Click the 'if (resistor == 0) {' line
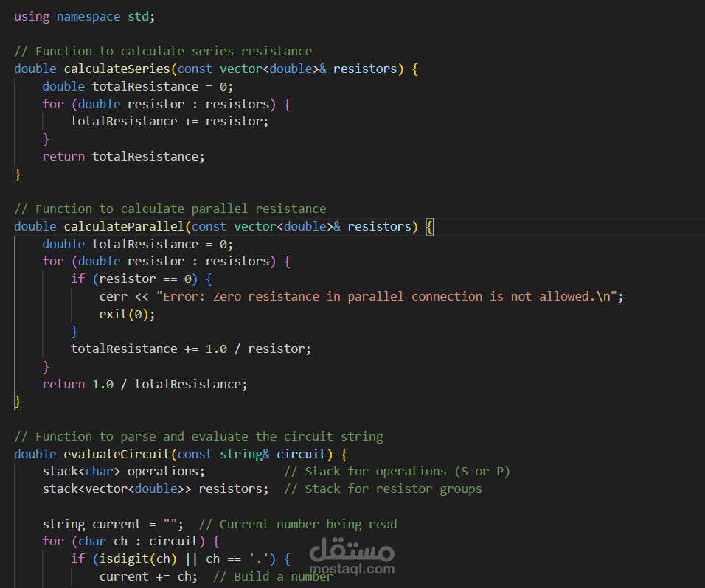This screenshot has height=588, width=705. (x=142, y=279)
